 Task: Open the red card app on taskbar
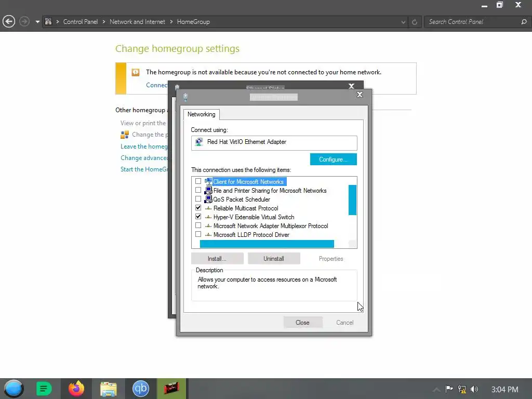[x=171, y=389]
